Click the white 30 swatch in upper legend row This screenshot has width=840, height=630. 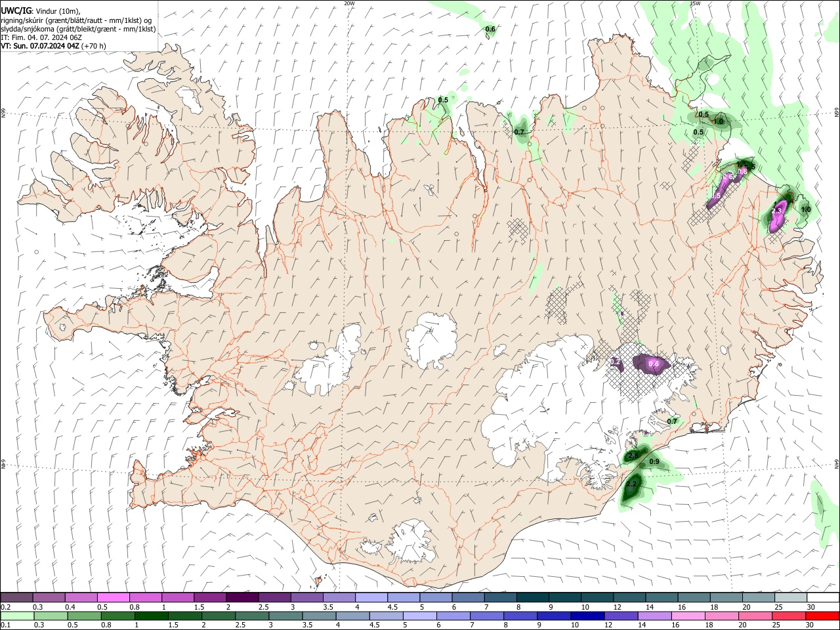tap(823, 598)
